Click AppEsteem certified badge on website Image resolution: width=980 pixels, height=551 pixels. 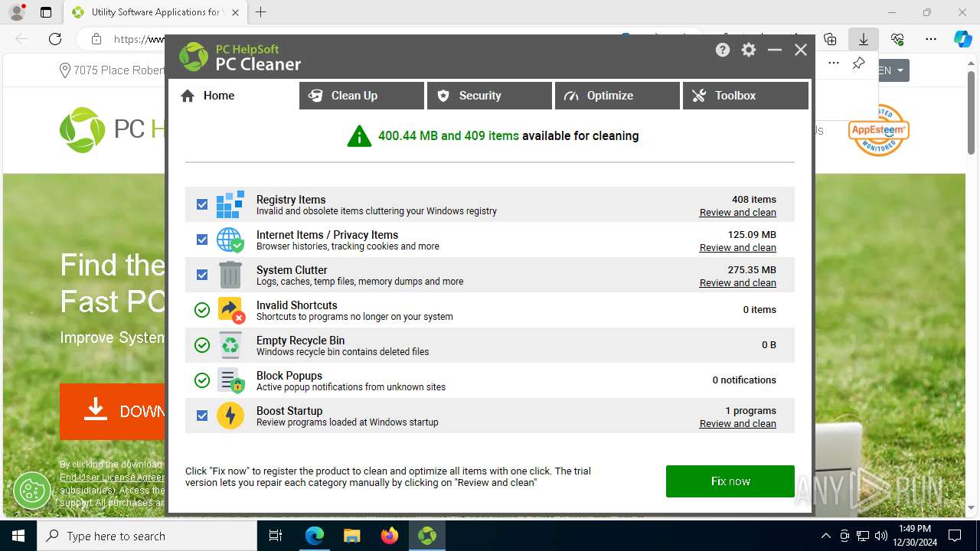coord(878,130)
